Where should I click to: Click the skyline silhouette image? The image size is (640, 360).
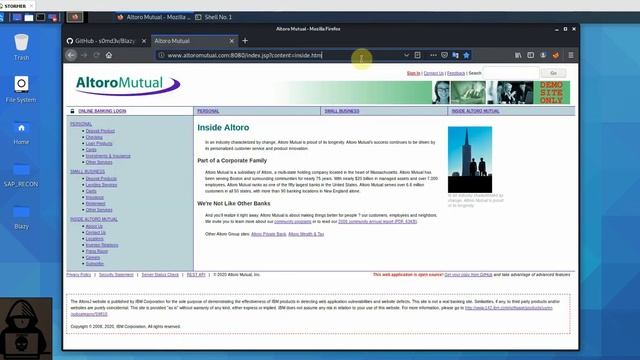coord(470,160)
